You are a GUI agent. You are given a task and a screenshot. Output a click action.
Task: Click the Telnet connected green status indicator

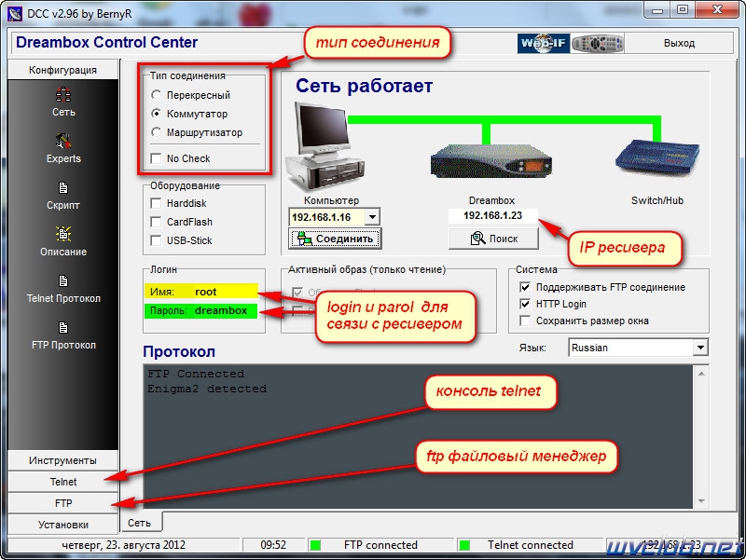tap(464, 545)
